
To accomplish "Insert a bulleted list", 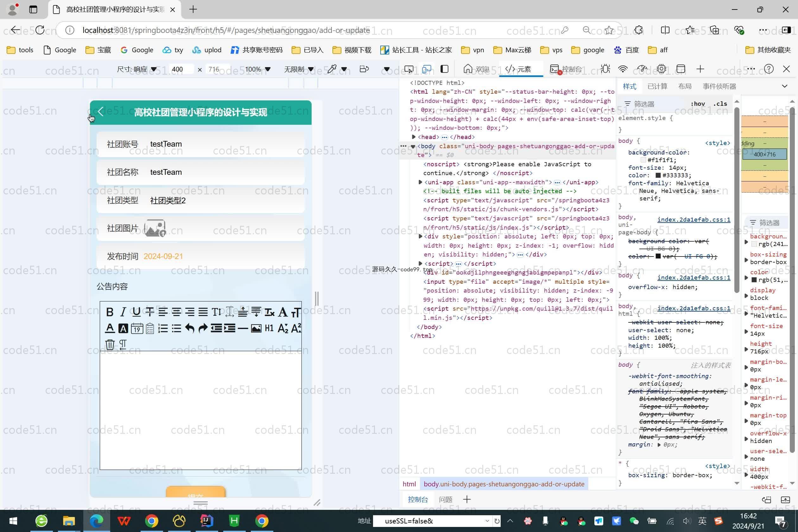I will point(176,328).
